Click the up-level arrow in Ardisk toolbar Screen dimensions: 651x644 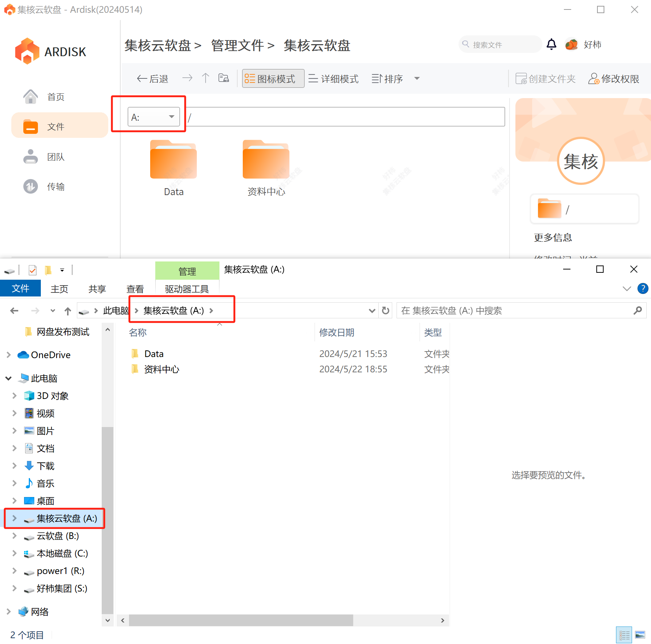[206, 78]
